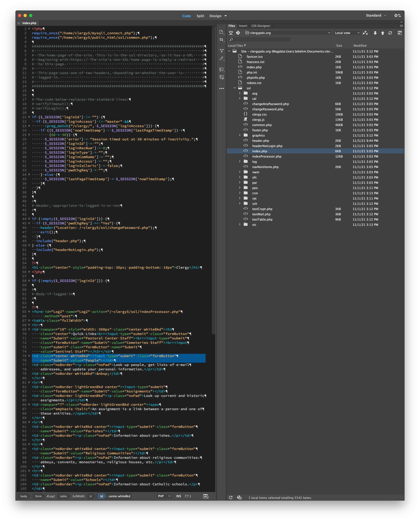The width and height of the screenshot is (420, 521).
Task: Switch to the CSS Designer tab
Action: (261, 26)
